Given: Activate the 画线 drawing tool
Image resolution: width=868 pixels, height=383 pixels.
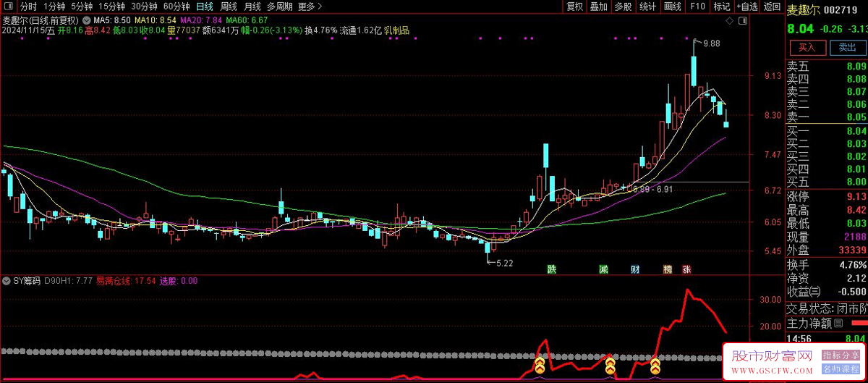Looking at the screenshot, I should [673, 7].
